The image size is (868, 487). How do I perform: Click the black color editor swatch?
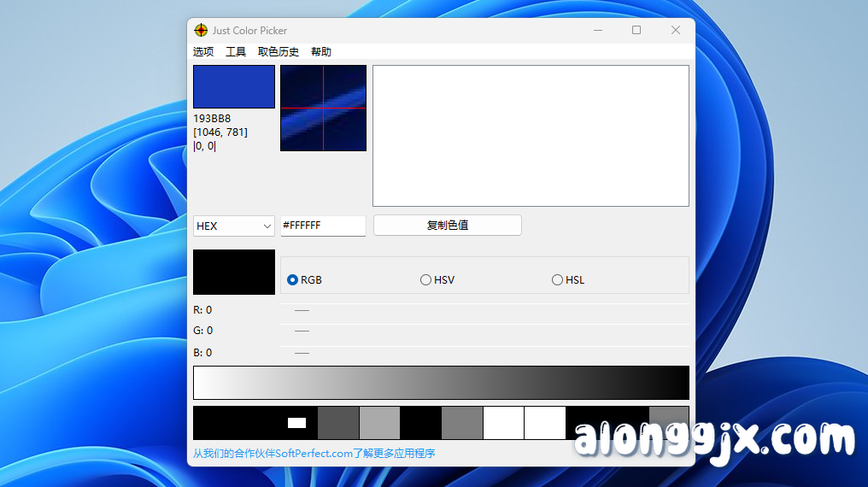tap(234, 272)
